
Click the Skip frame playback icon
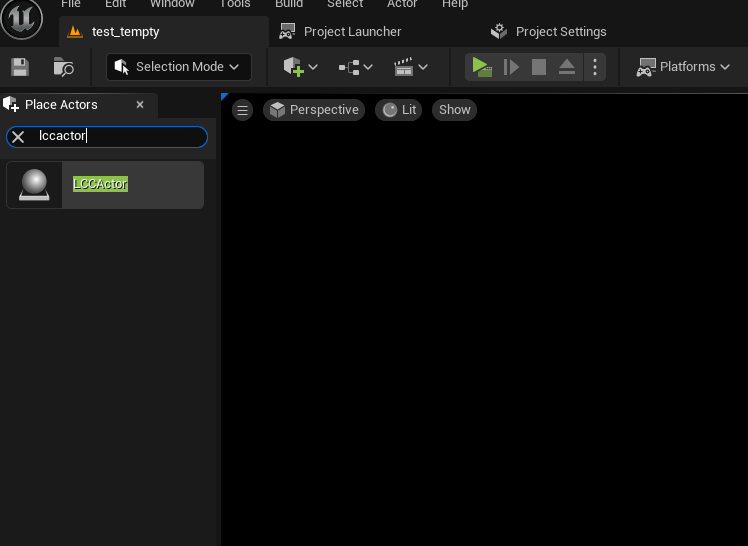click(511, 67)
